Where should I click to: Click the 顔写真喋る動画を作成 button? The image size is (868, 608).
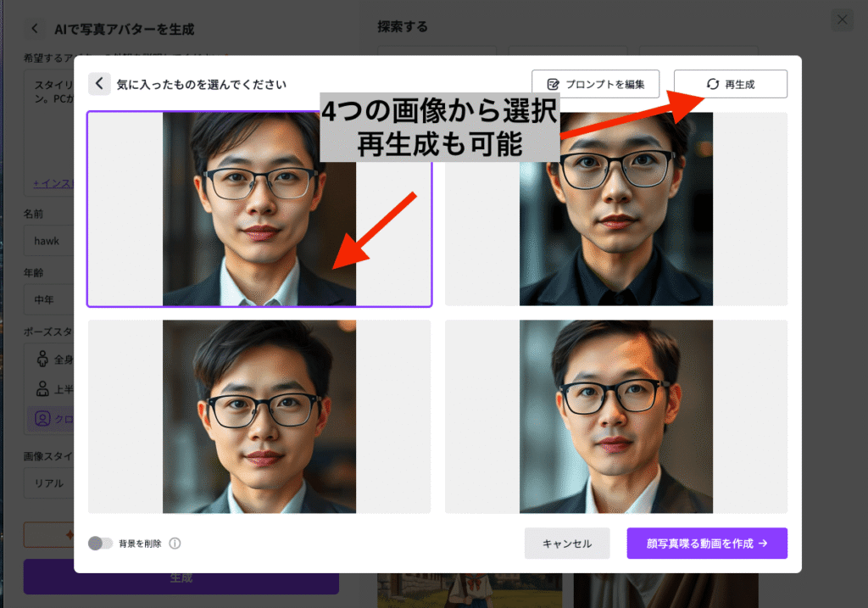(707, 544)
